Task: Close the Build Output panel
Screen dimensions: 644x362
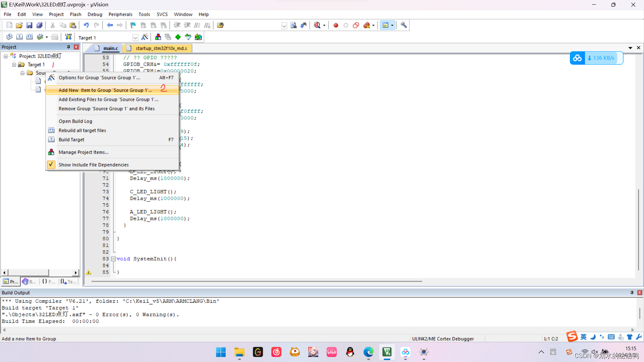Action: coord(639,293)
